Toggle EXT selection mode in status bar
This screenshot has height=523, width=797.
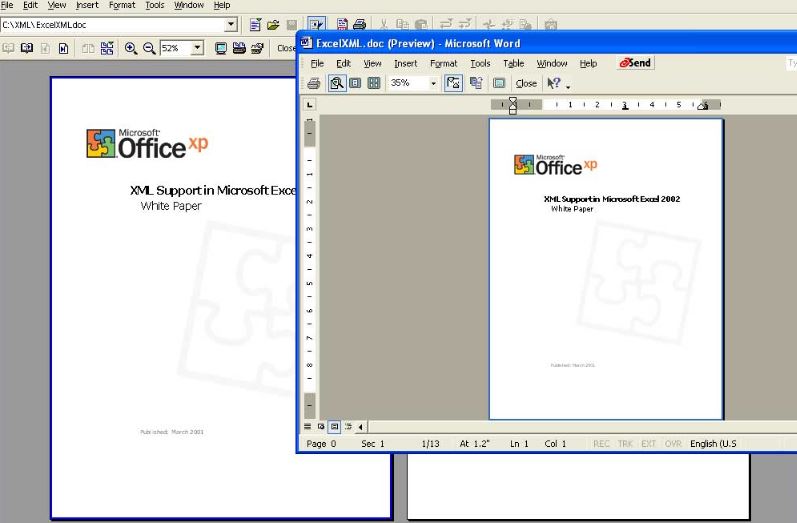648,444
